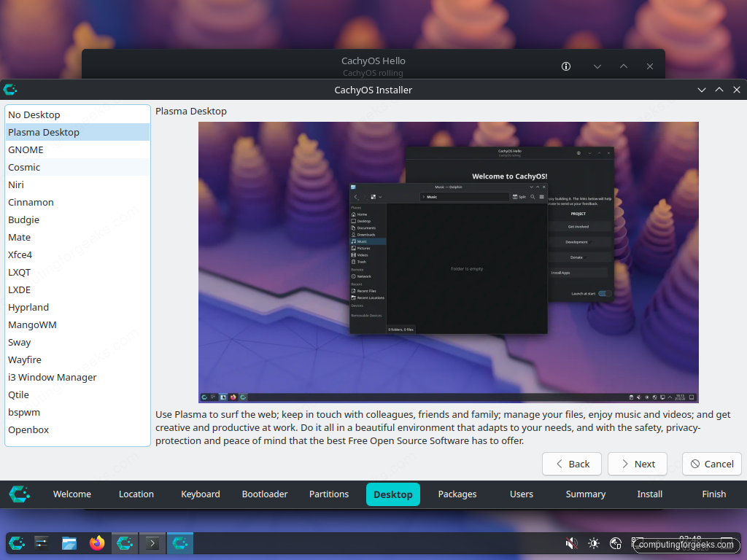Select Plasma Desktop in list
Image resolution: width=747 pixels, height=560 pixels.
[77, 133]
